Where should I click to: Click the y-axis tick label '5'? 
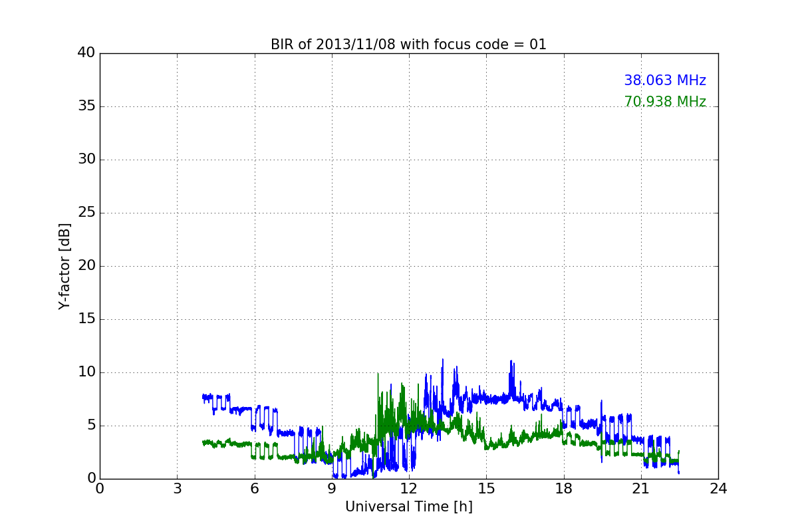90,426
